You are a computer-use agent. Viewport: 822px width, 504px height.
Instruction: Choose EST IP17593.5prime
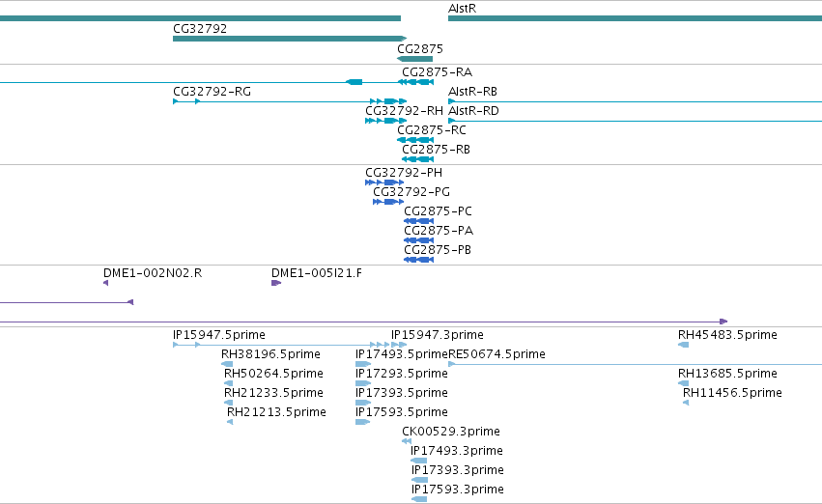pos(402,412)
